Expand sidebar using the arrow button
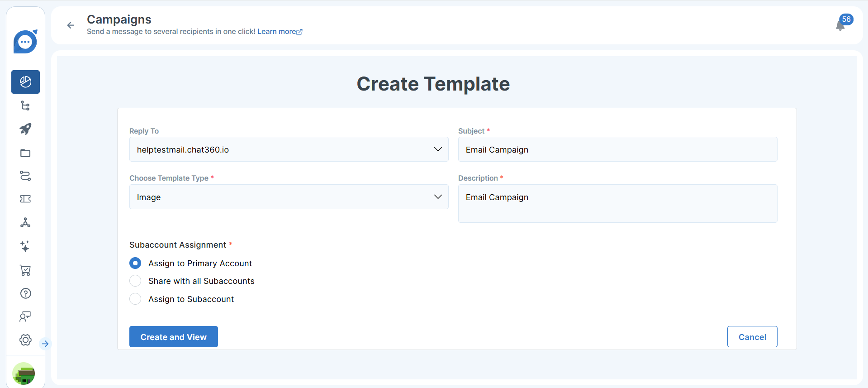 pyautogui.click(x=45, y=344)
